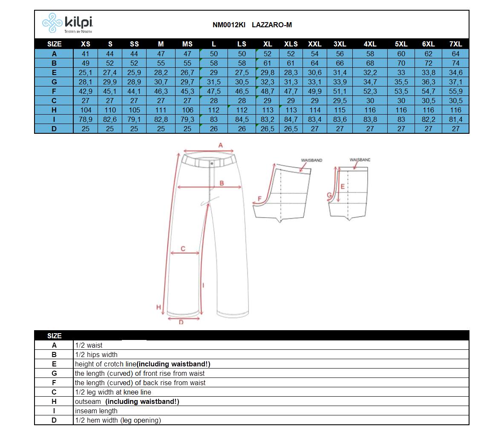Click the 3XL column header

click(340, 44)
